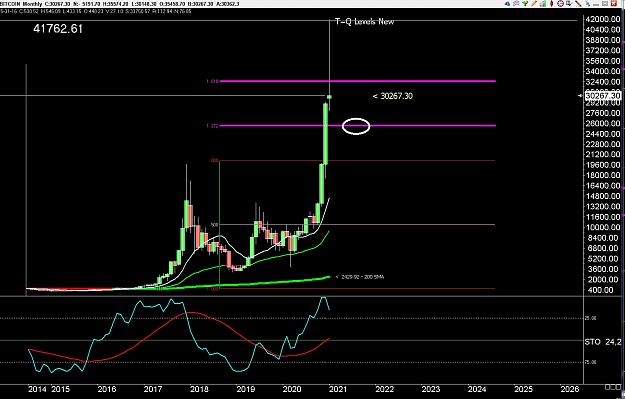Select the T-Q Levels New annotation
This screenshot has height=399, width=625.
(x=364, y=22)
